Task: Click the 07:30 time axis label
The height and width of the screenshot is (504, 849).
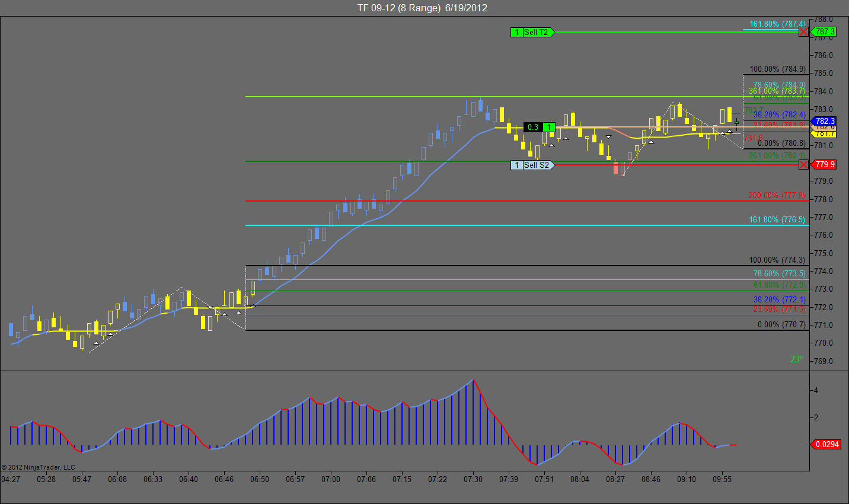Action: 473,479
